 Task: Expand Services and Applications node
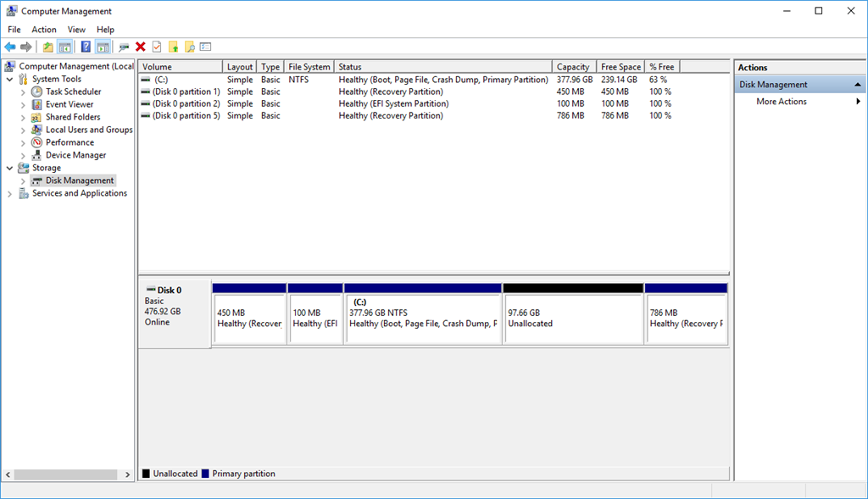coord(9,194)
